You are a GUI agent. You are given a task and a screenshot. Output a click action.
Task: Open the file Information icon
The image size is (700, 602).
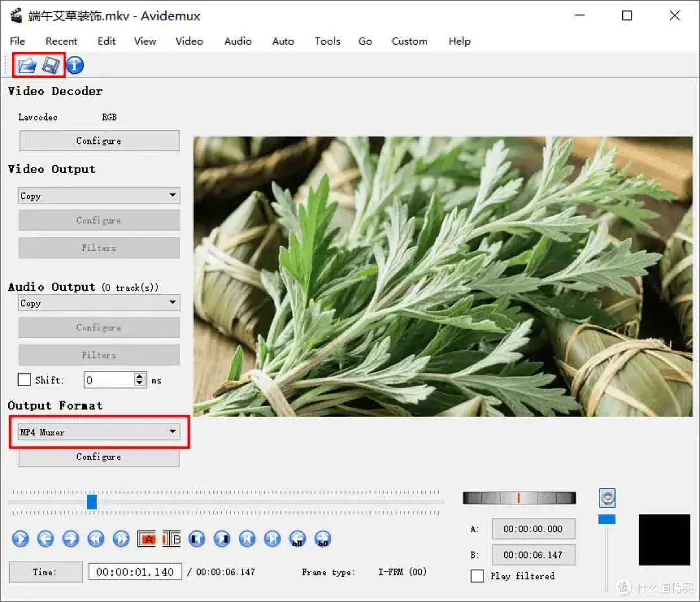click(x=75, y=65)
